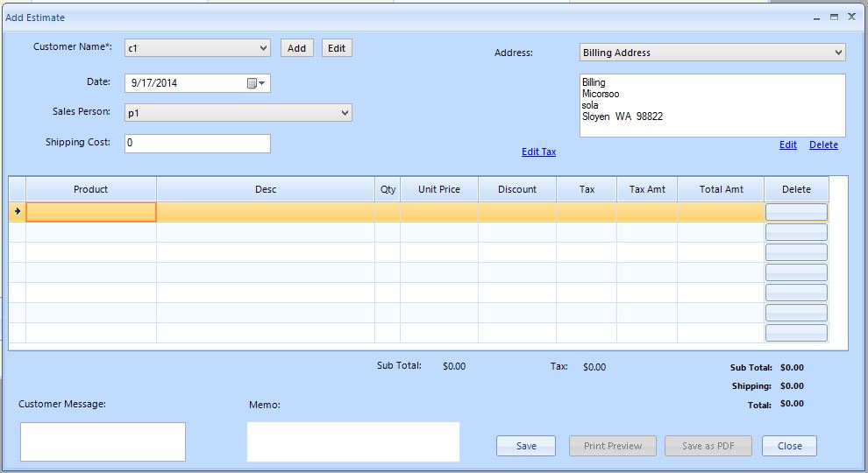Click the Total Amt column header

click(721, 189)
